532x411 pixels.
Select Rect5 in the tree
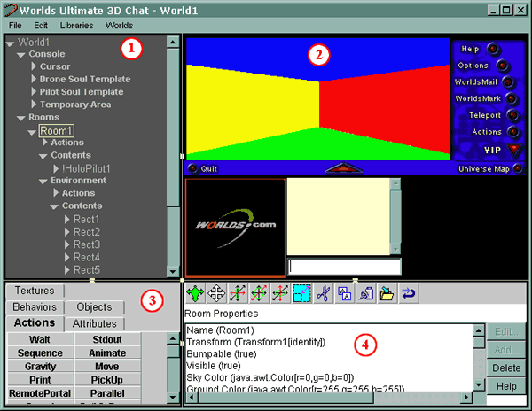coord(87,270)
